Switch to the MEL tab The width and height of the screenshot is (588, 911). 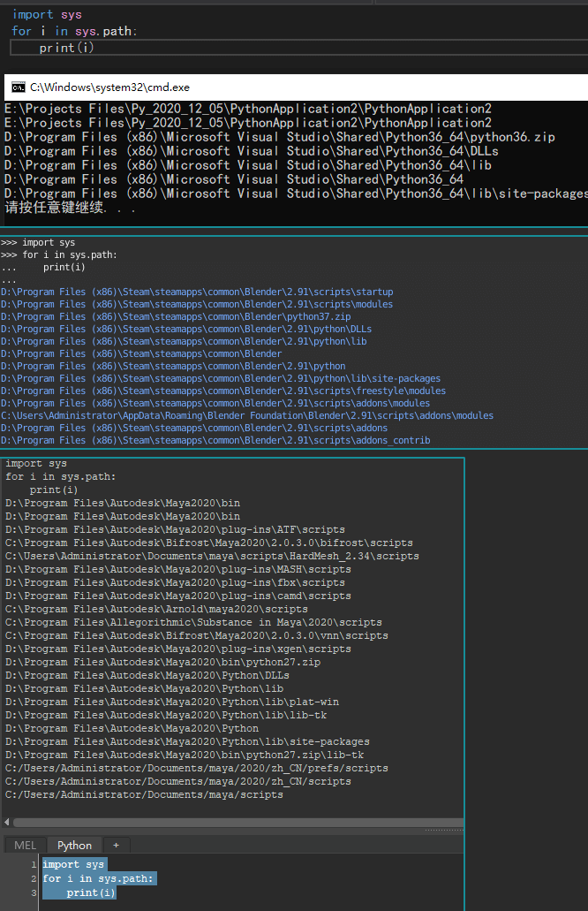[25, 845]
